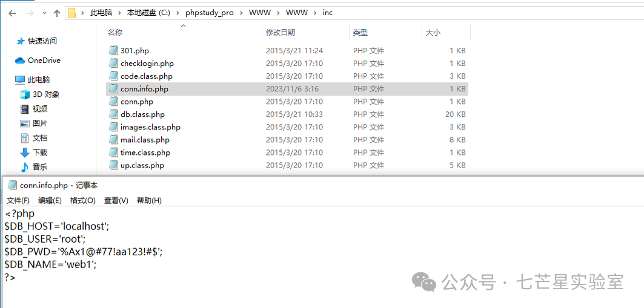Click the $DB_NAME='web1'; line in Notepad

tap(50, 265)
